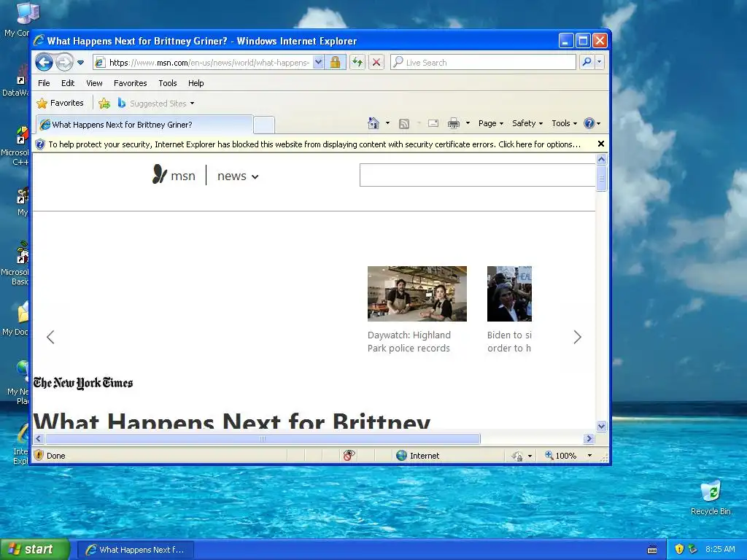This screenshot has width=747, height=560.
Task: Expand the Home button dropdown arrow
Action: pos(387,123)
